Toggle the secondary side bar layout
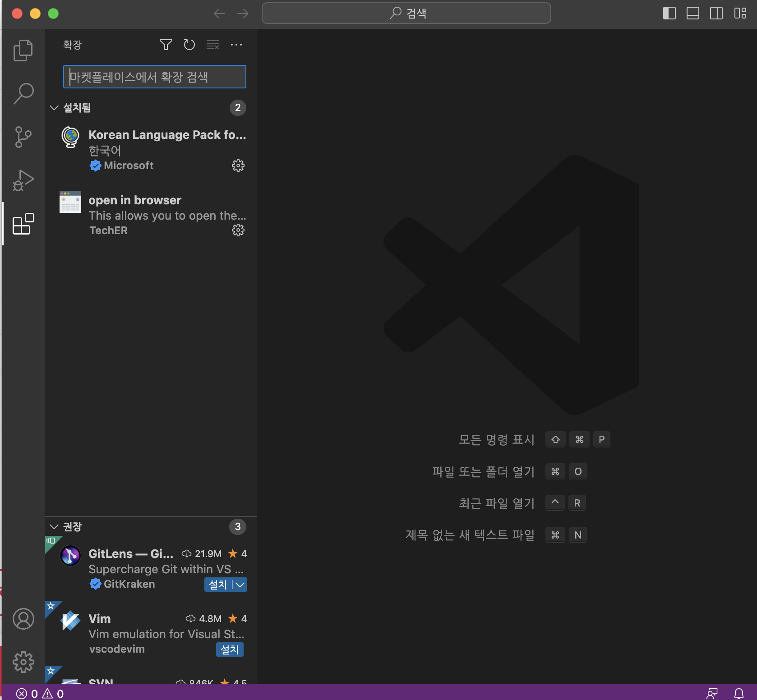 716,14
